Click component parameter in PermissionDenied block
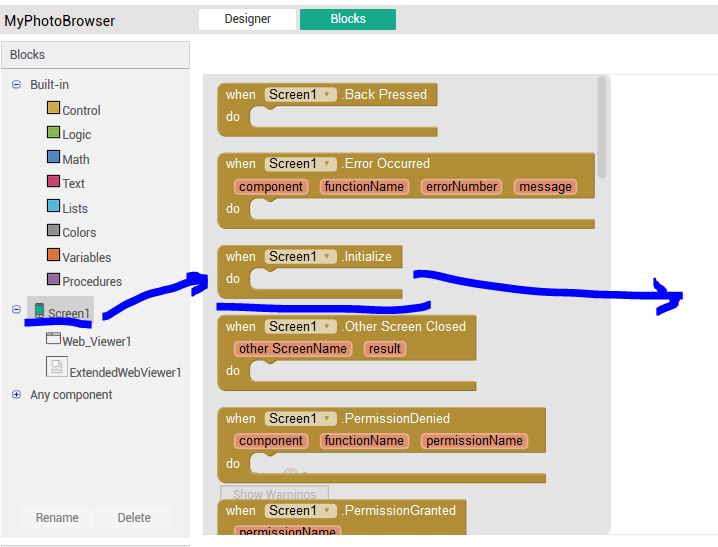The height and width of the screenshot is (547, 718). [271, 441]
